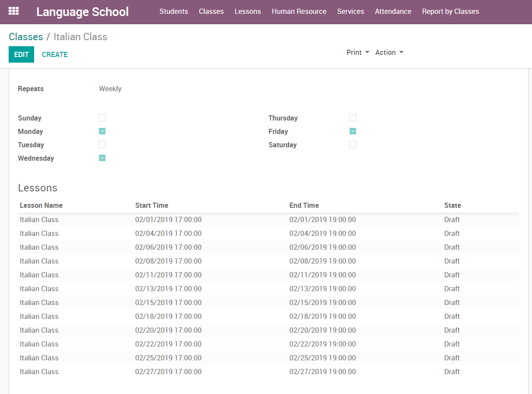Open the lesson starting 02/13/2019

(x=168, y=289)
